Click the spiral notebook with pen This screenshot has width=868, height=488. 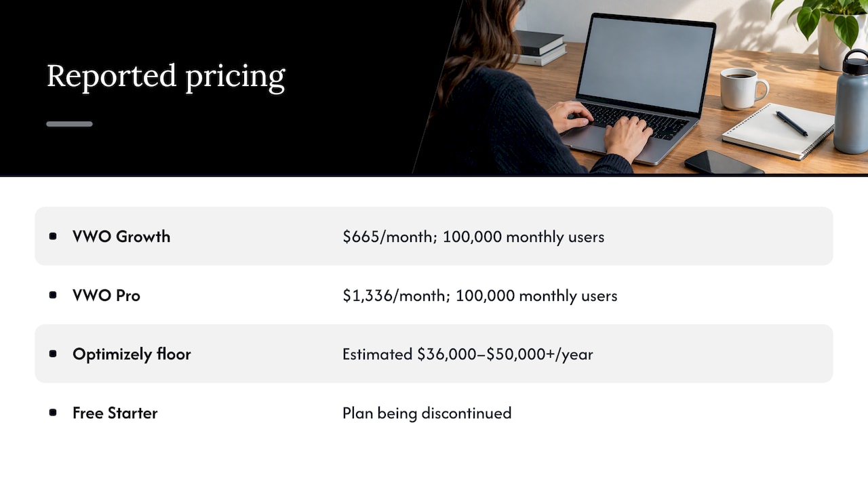778,131
